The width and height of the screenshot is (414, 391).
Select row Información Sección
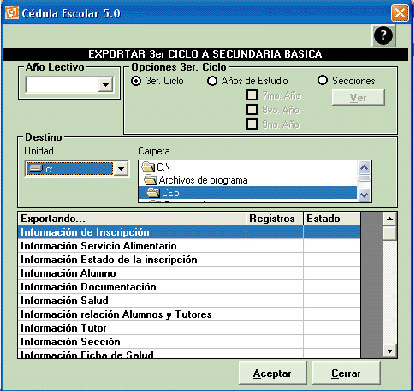[x=189, y=342]
